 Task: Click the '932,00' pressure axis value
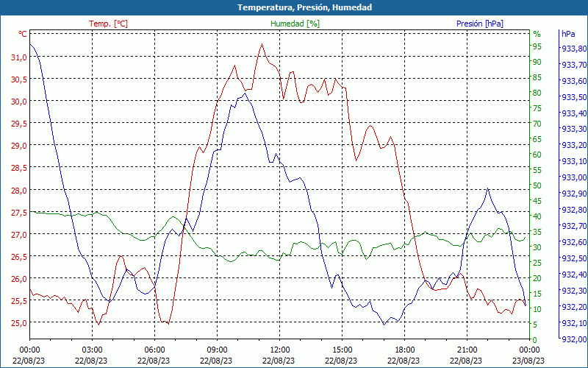(574, 339)
